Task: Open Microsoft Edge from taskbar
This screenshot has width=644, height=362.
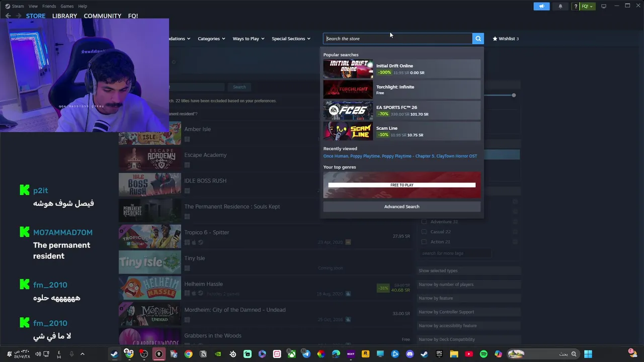Action: (336, 354)
